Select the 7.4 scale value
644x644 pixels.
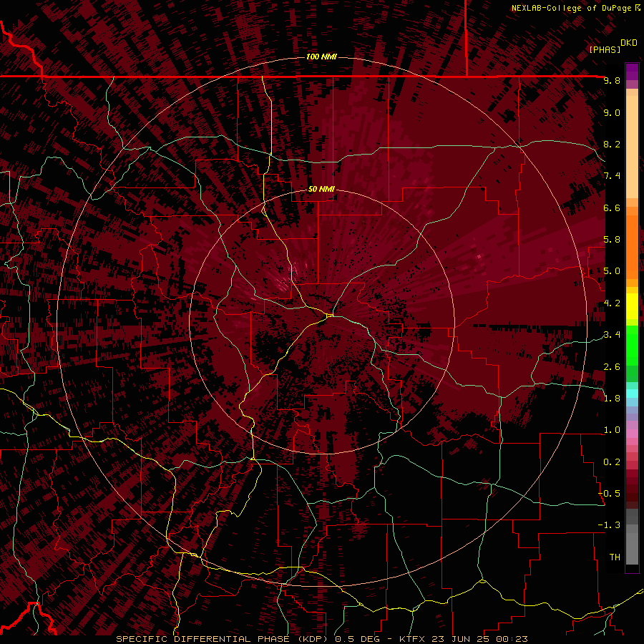pyautogui.click(x=612, y=176)
